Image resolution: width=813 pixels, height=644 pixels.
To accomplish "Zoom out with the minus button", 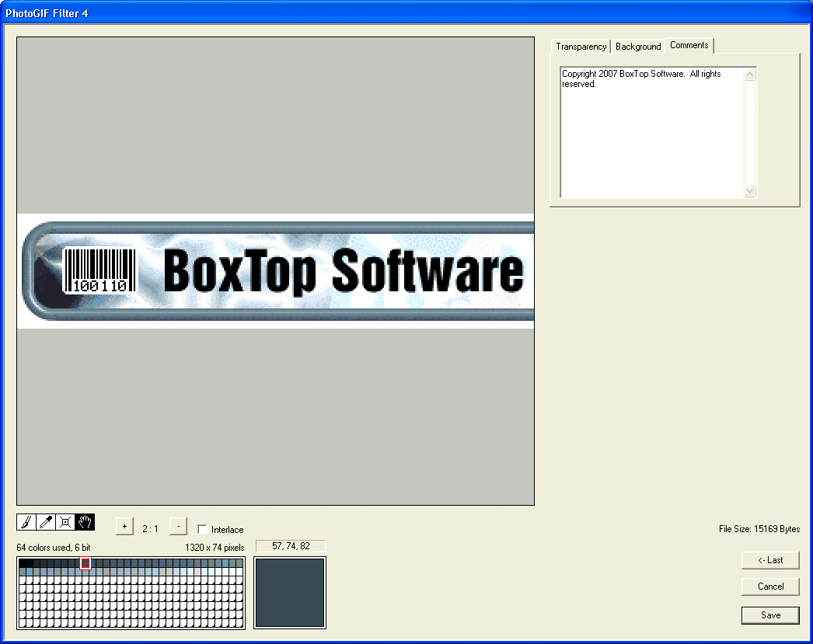I will coord(178,527).
